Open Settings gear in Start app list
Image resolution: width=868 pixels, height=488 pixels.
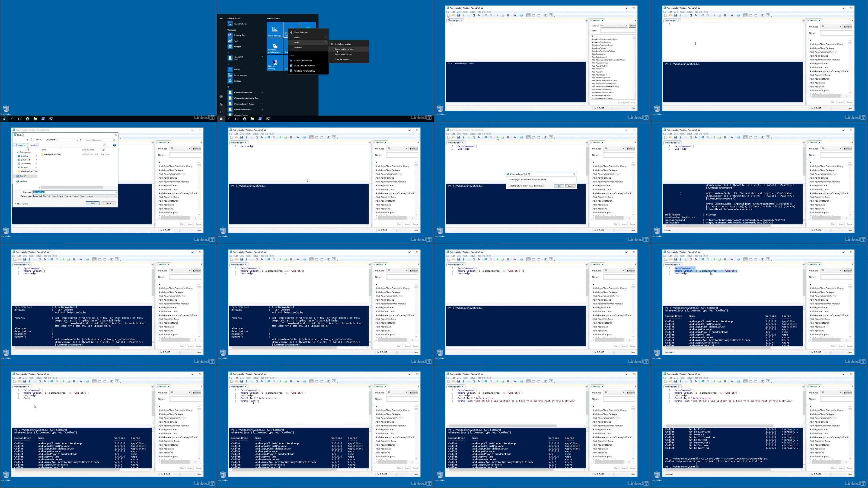pyautogui.click(x=237, y=81)
